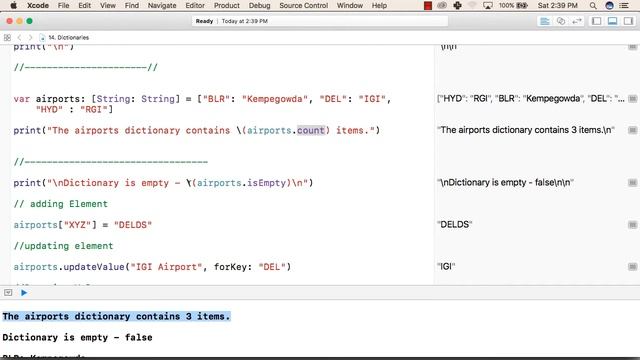Toggle the Debug area panel
The height and width of the screenshot is (360, 640).
pyautogui.click(x=612, y=21)
